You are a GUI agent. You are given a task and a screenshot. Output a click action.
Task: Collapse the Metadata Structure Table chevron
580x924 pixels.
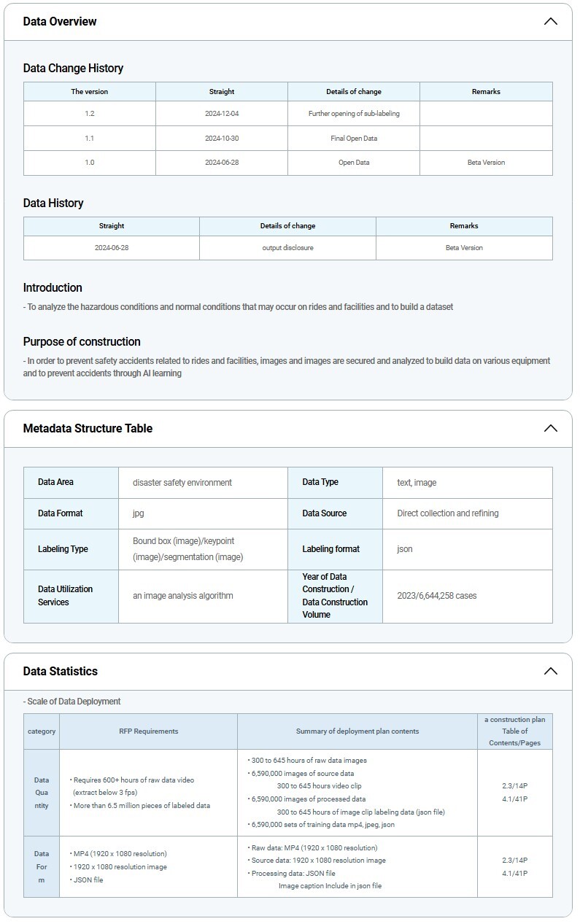pyautogui.click(x=550, y=429)
